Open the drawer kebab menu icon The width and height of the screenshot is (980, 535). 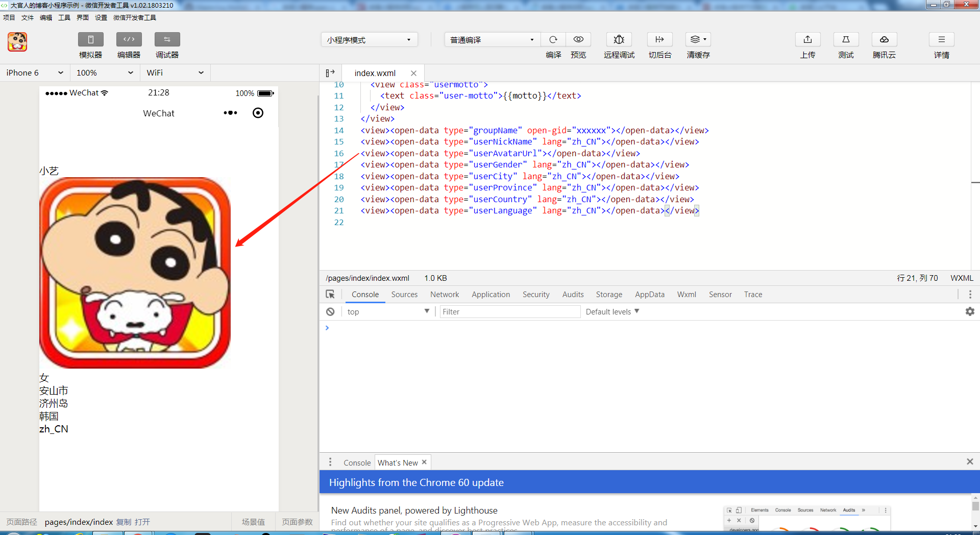coord(330,462)
